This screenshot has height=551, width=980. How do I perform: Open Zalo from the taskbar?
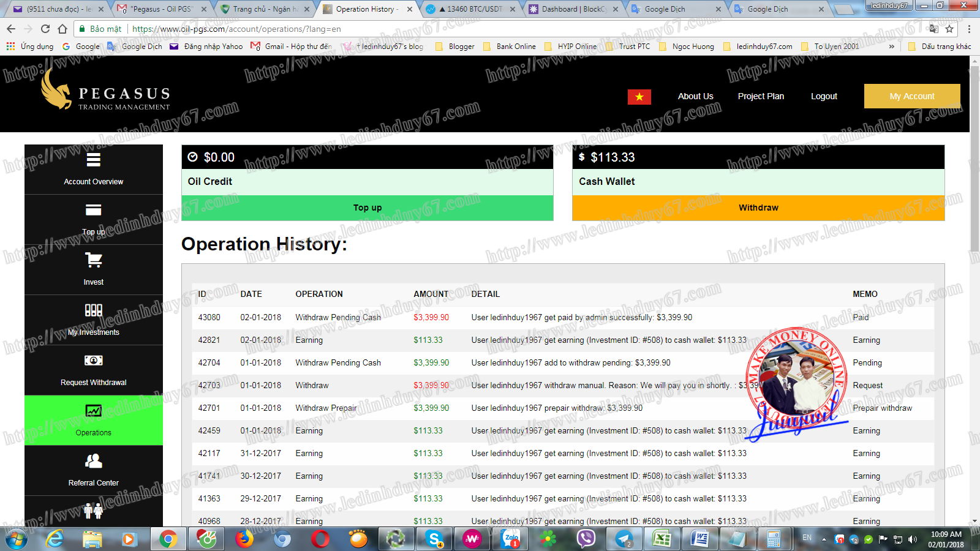coord(511,539)
